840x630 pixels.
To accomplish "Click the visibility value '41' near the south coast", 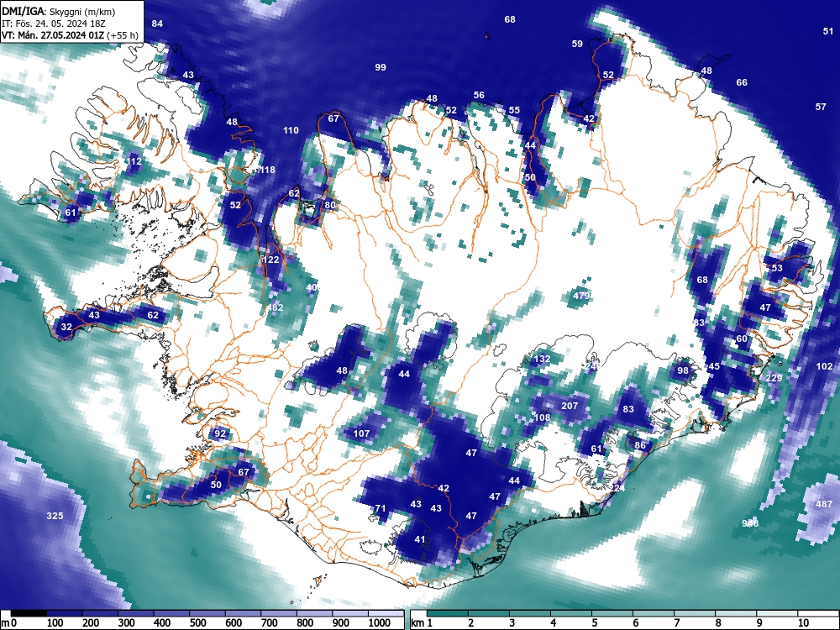I will click(x=419, y=540).
